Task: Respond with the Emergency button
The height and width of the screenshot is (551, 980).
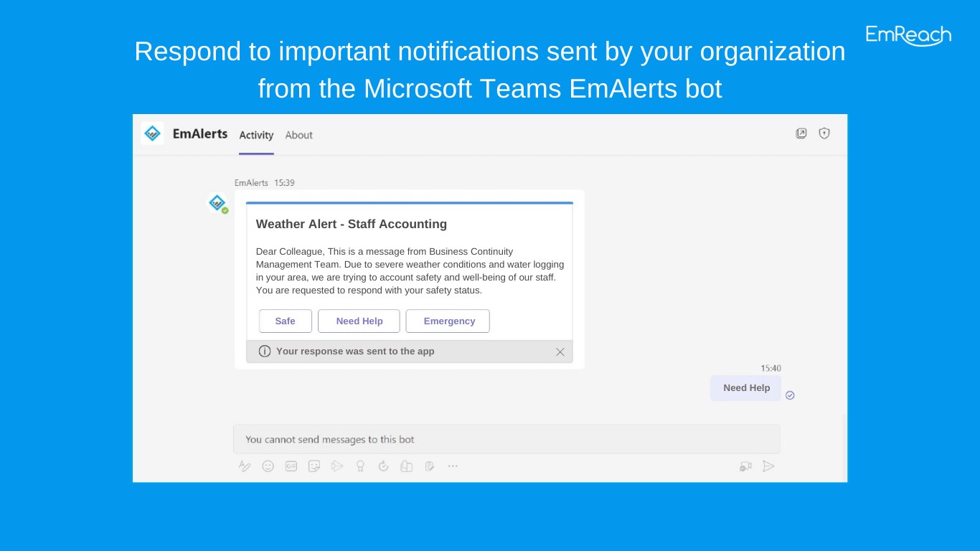Action: [448, 321]
